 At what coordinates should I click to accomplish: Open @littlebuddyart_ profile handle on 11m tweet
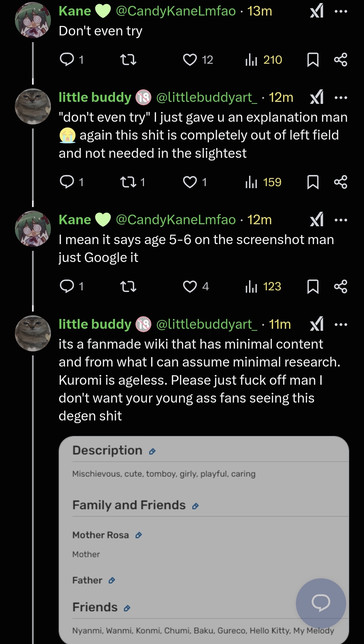tap(206, 324)
